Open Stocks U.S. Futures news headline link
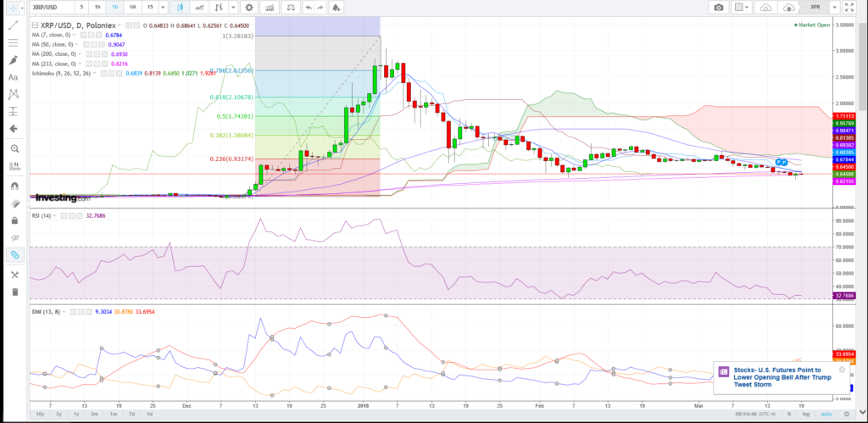This screenshot has width=868, height=423. coord(782,376)
